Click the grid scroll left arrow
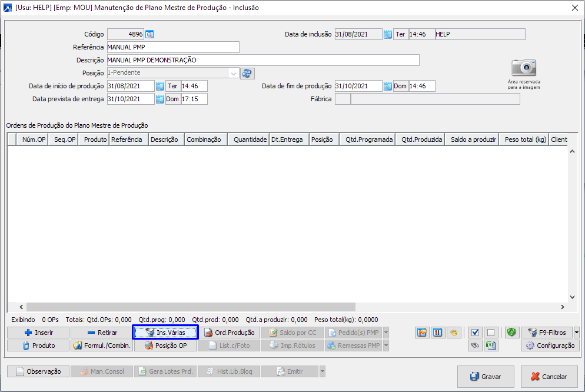Viewport: 585px width, 392px height. 21,307
